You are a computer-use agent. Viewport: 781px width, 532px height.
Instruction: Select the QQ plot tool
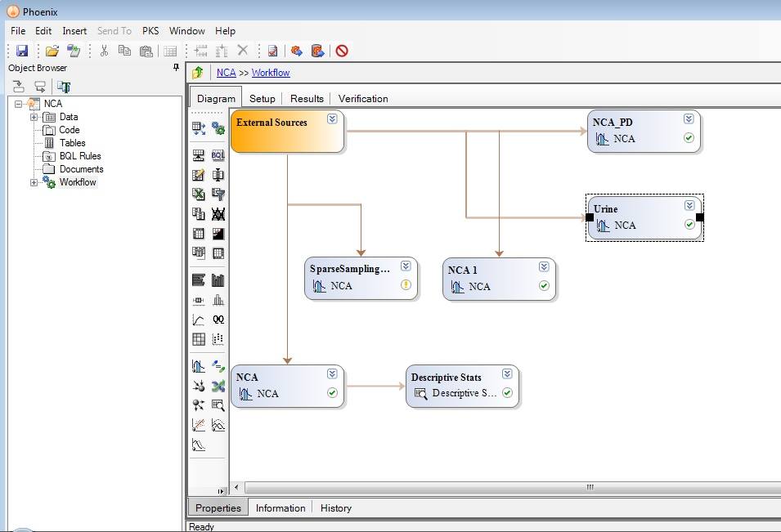tap(218, 320)
